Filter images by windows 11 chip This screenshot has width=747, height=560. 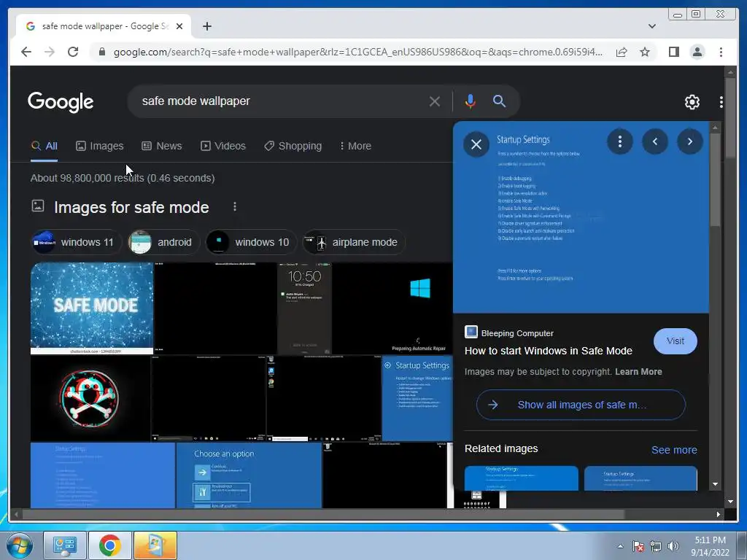tap(76, 242)
